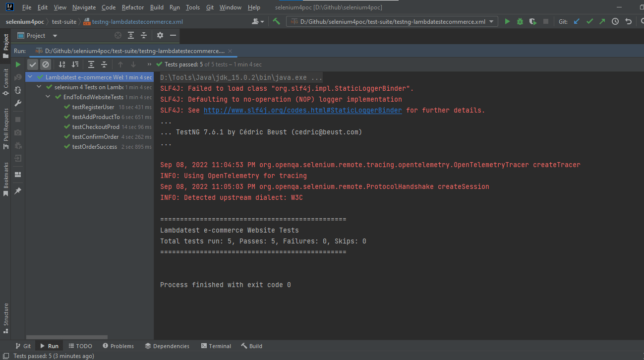Open Project view settings gear
The width and height of the screenshot is (644, 360).
pos(159,35)
